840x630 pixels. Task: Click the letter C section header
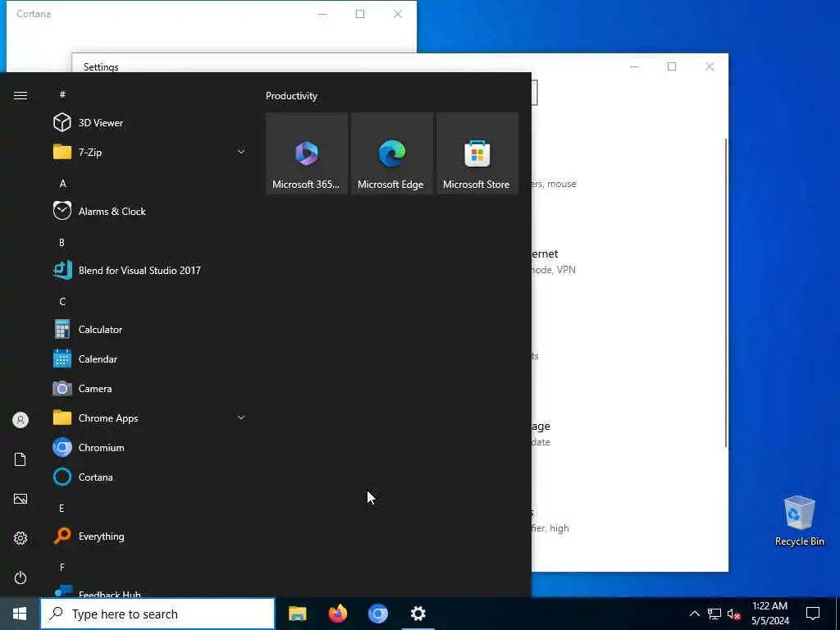(x=62, y=301)
